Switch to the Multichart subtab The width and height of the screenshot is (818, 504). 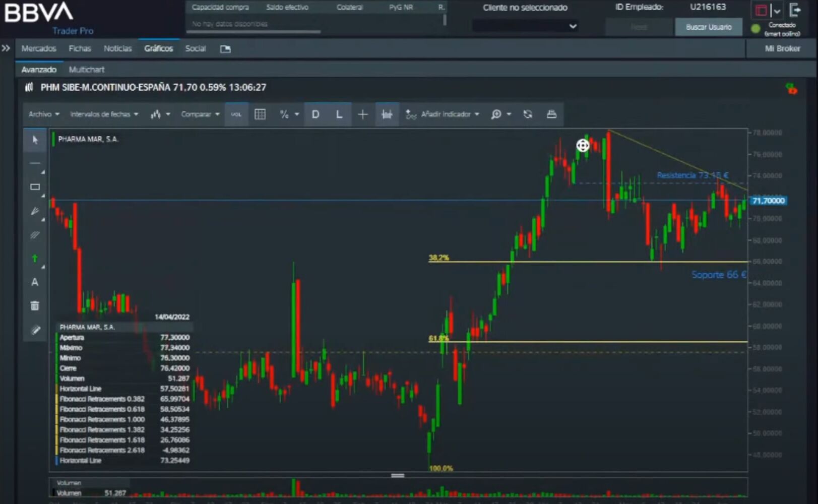pos(87,70)
